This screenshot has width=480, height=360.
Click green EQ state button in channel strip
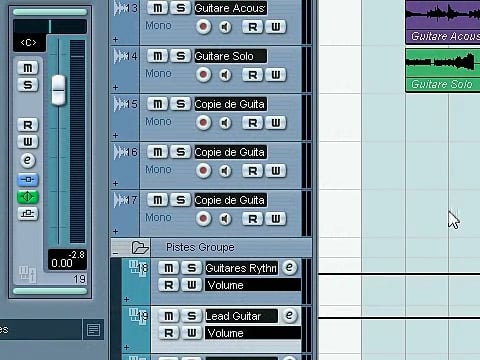tap(28, 197)
